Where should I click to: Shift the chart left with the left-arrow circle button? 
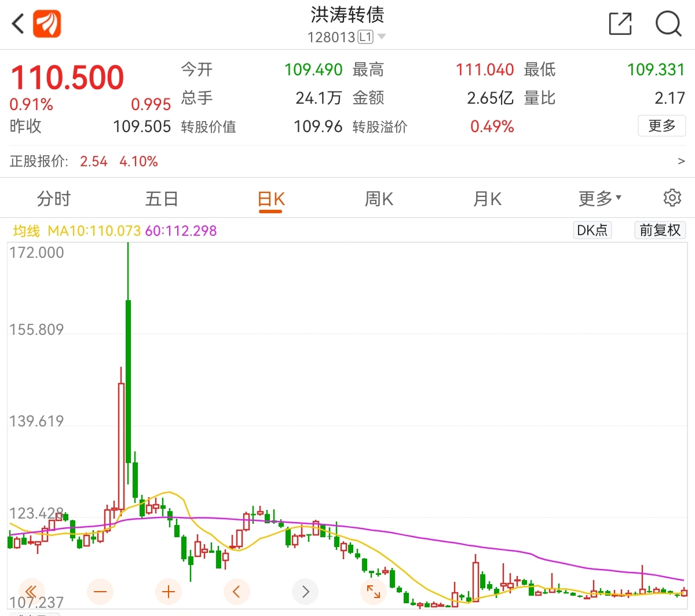point(237,592)
